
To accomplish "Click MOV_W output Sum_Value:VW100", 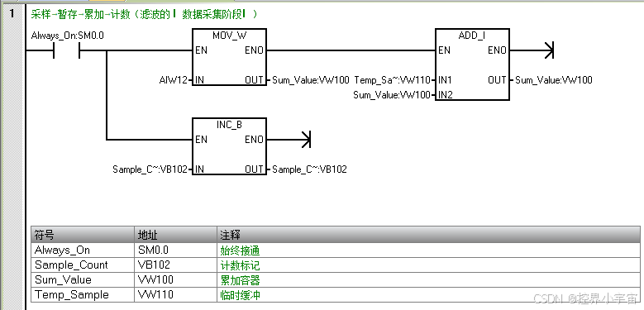I will pyautogui.click(x=311, y=80).
